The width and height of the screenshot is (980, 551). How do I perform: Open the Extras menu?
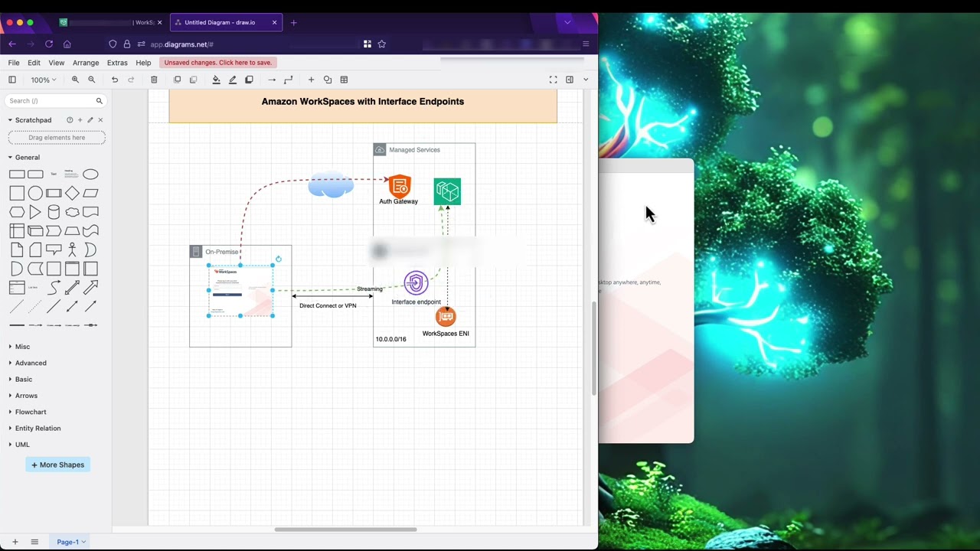point(117,63)
